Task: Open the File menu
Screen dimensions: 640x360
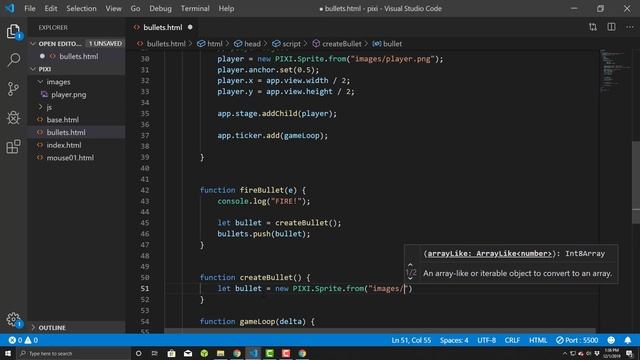Action: click(x=30, y=8)
